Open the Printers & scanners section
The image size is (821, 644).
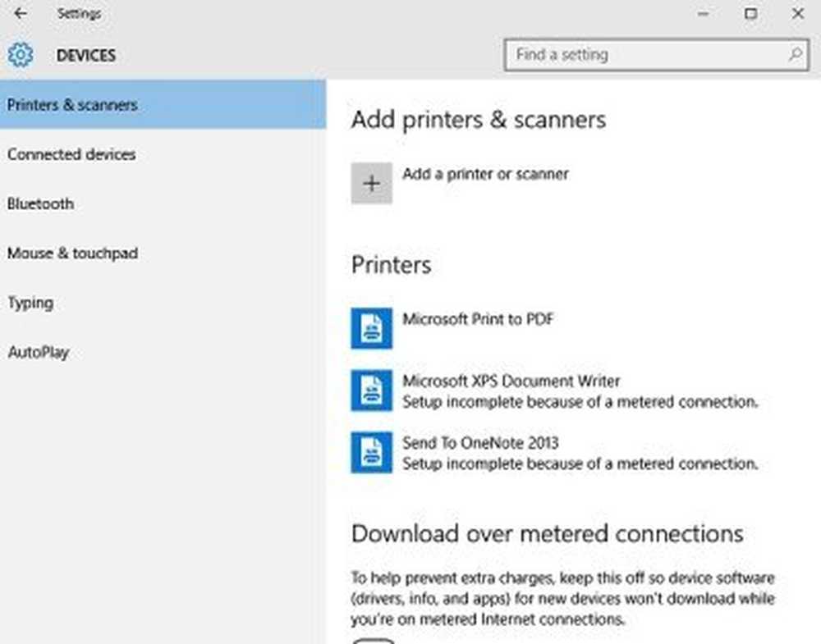(x=72, y=105)
